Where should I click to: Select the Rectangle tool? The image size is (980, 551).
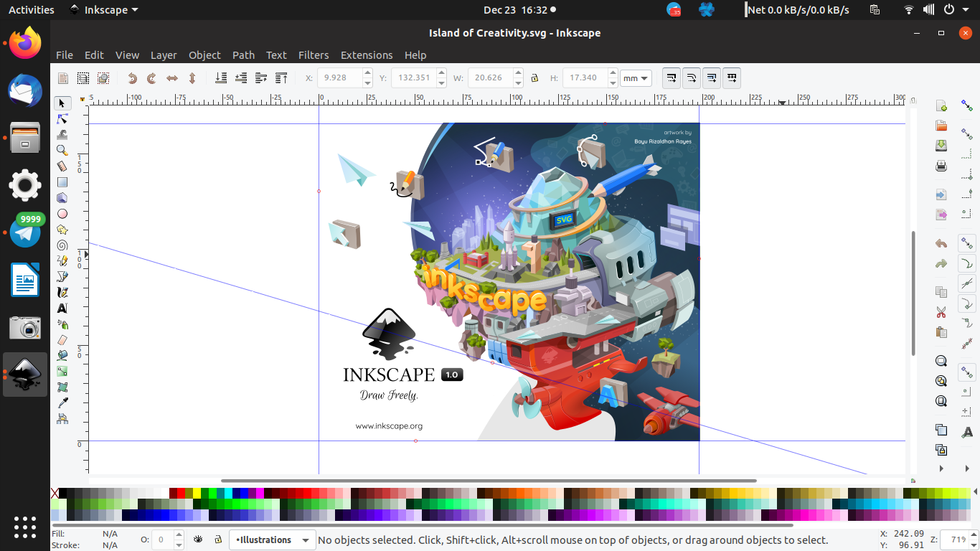[x=62, y=182]
